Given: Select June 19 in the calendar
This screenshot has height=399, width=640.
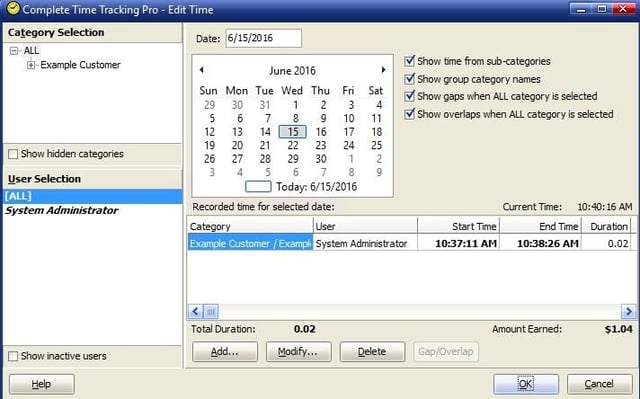Looking at the screenshot, I should coord(209,145).
